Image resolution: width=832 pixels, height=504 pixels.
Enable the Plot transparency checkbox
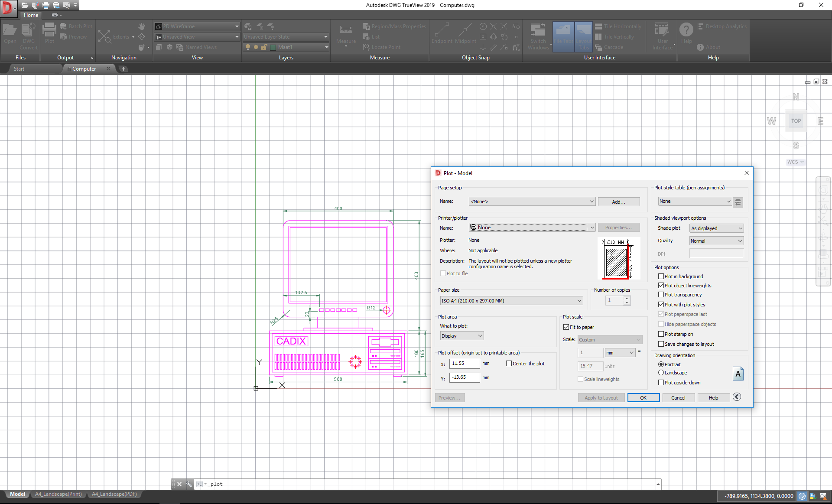coord(661,295)
